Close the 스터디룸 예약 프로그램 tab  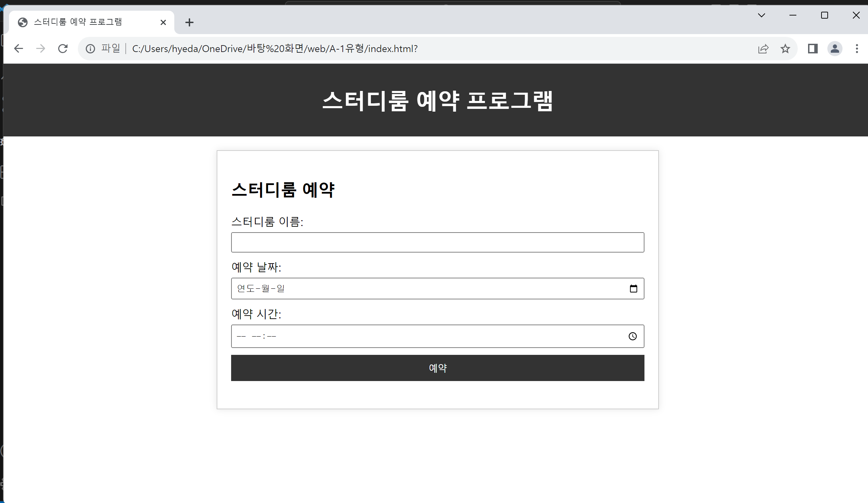[x=163, y=22]
